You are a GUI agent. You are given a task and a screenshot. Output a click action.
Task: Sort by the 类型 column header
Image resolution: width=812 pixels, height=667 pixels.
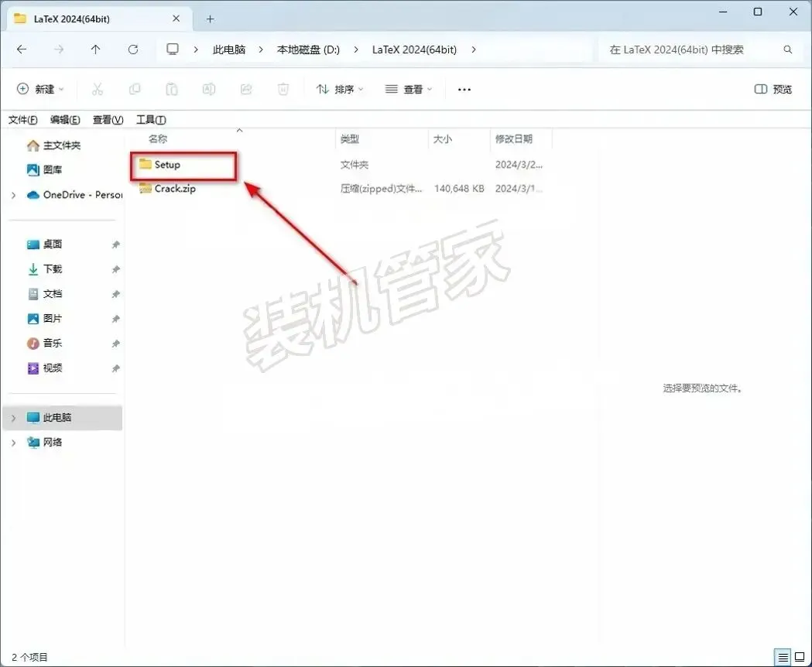pyautogui.click(x=350, y=139)
